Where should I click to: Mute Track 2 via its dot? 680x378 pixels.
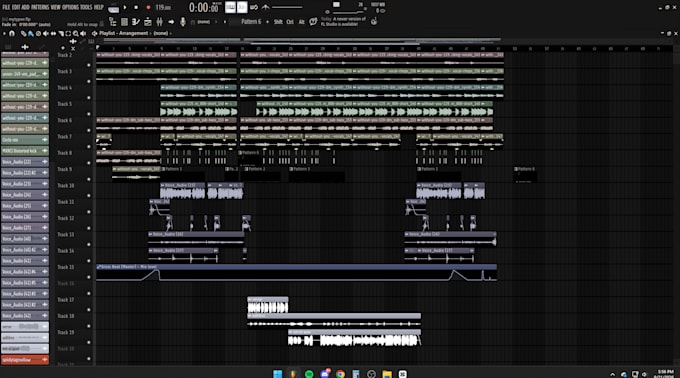[89, 65]
